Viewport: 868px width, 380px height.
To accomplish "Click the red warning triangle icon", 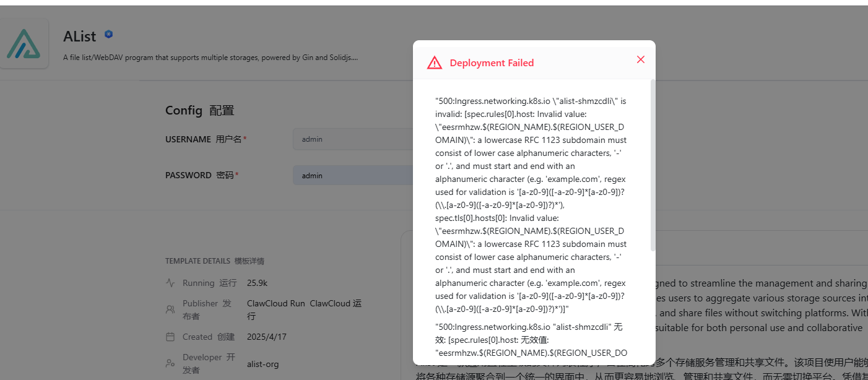I will pos(435,63).
